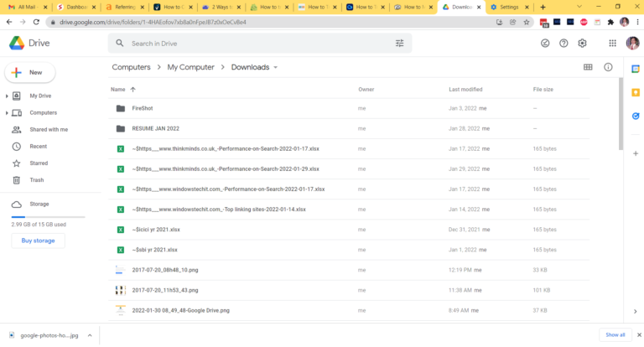
Task: Open Drive settings gear icon
Action: 582,43
